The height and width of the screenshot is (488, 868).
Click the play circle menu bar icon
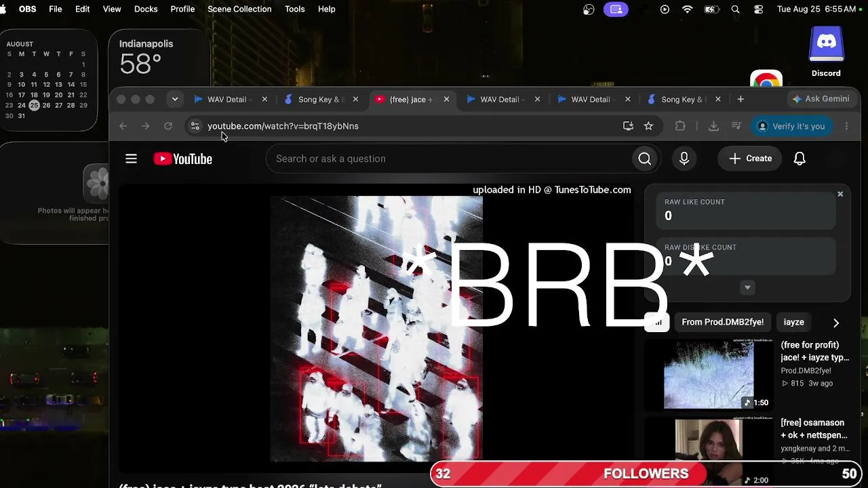(665, 9)
